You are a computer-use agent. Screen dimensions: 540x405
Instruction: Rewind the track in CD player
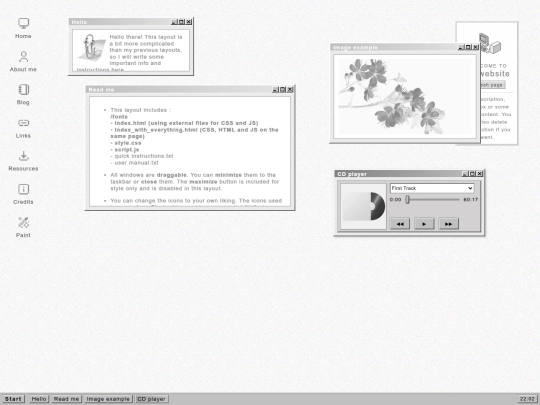point(400,224)
